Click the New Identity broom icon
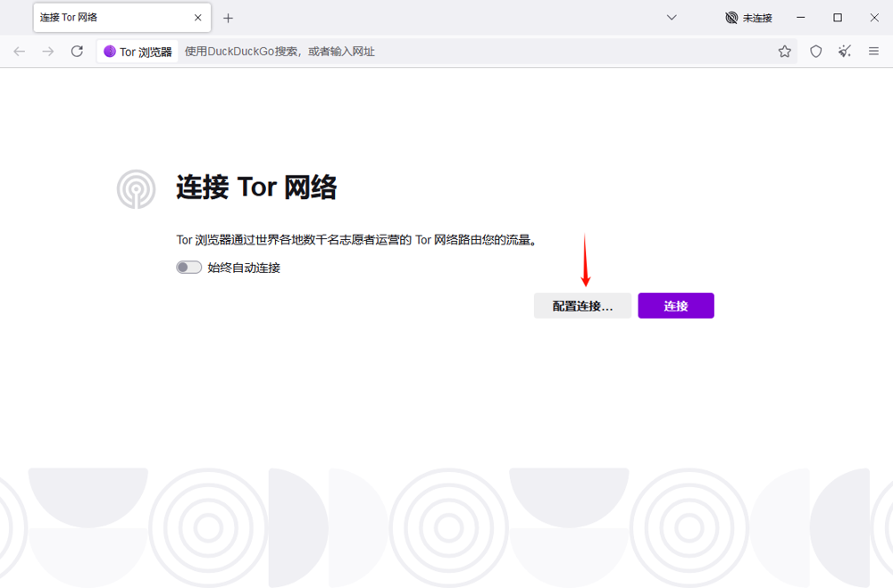Image resolution: width=893 pixels, height=588 pixels. point(845,52)
